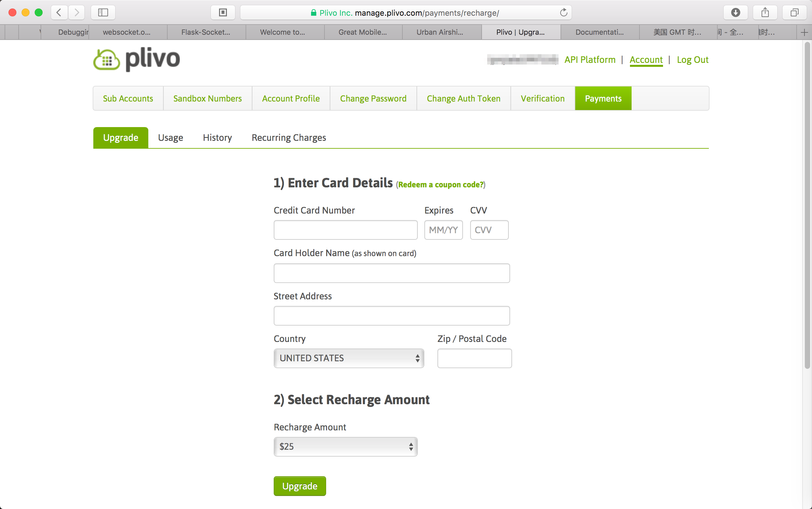Click the Safari forward arrow
812x509 pixels.
(76, 12)
